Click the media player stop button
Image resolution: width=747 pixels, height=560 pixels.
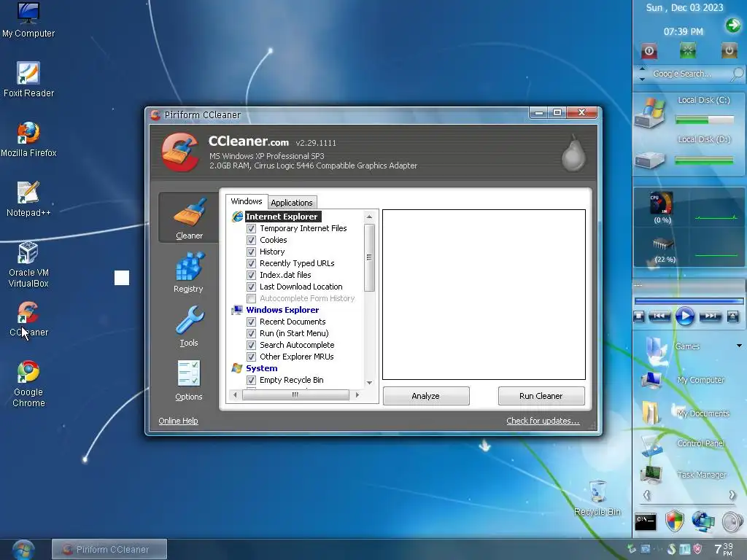coord(639,316)
